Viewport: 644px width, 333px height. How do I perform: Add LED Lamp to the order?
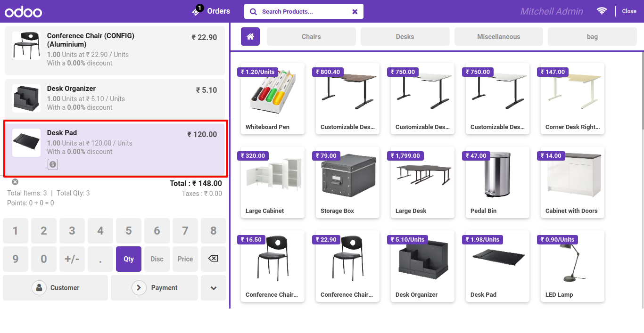[x=572, y=266]
